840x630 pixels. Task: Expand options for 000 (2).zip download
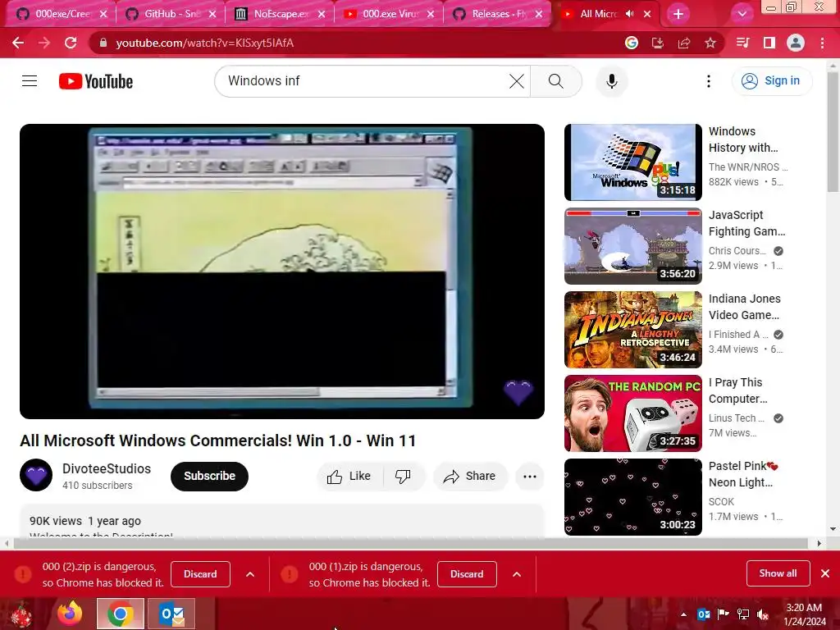point(250,574)
